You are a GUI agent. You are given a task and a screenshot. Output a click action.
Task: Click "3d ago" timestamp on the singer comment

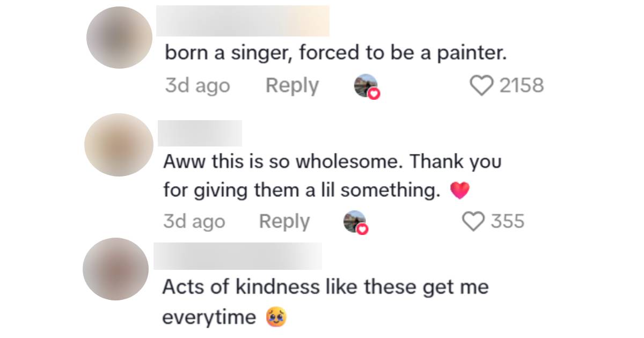click(x=197, y=86)
